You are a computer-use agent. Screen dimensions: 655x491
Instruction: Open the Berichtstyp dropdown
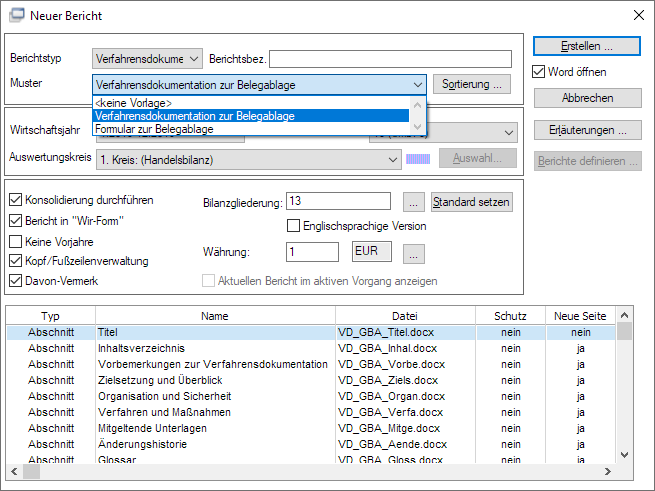[193, 59]
